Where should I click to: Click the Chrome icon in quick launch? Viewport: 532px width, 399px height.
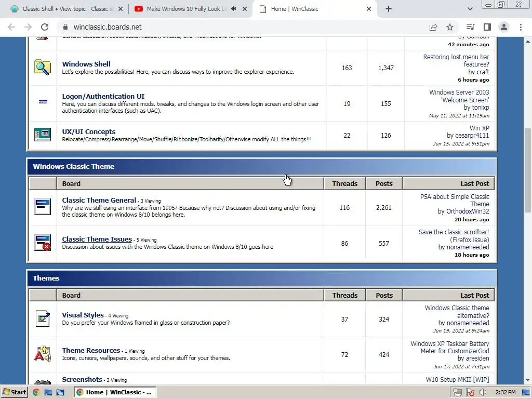[x=36, y=392]
